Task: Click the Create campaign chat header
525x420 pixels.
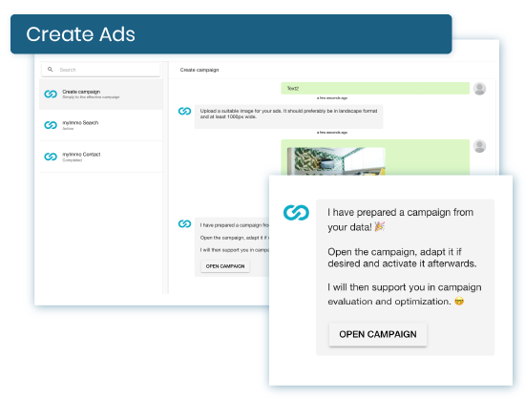Action: point(199,70)
